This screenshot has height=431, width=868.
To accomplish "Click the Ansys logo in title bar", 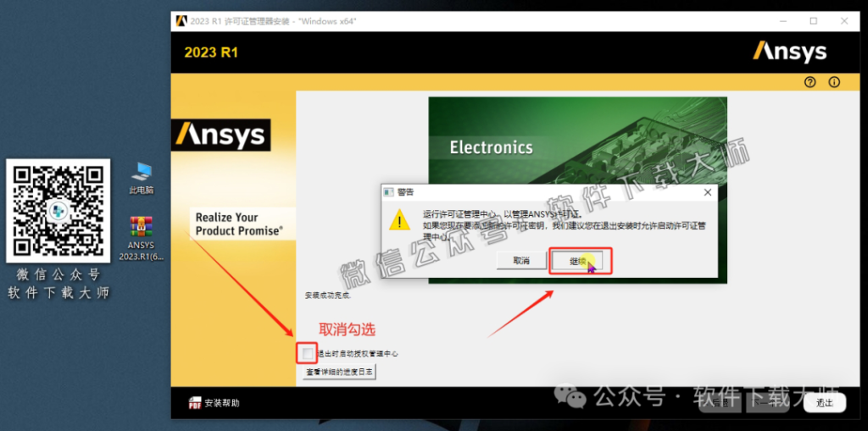I will (181, 21).
